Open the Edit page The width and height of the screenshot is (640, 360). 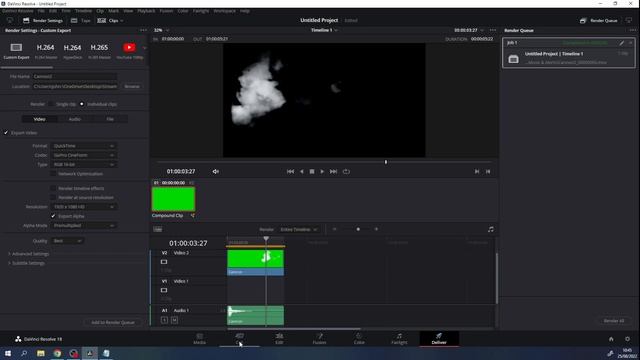279,339
